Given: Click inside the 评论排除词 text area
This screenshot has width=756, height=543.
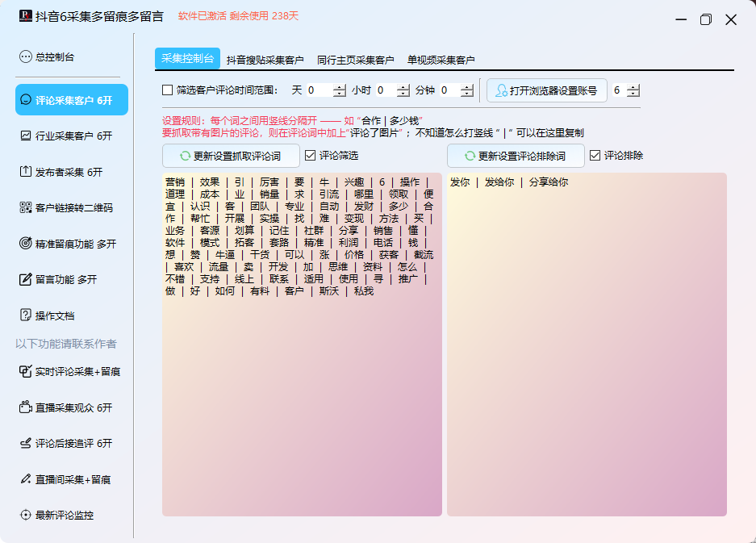Looking at the screenshot, I should coord(587,347).
